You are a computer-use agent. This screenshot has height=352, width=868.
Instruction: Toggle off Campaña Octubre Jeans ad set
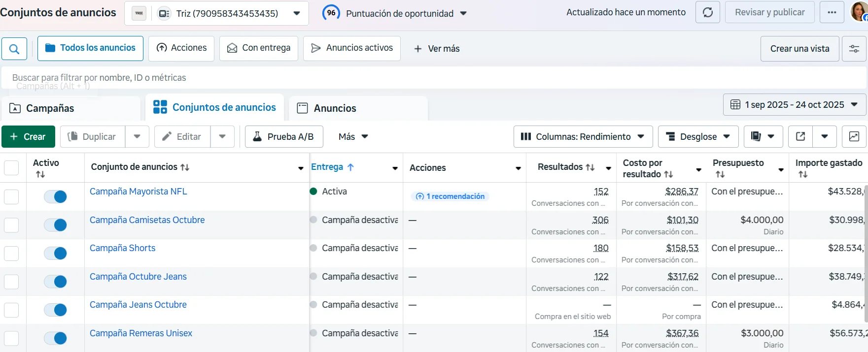pyautogui.click(x=55, y=282)
